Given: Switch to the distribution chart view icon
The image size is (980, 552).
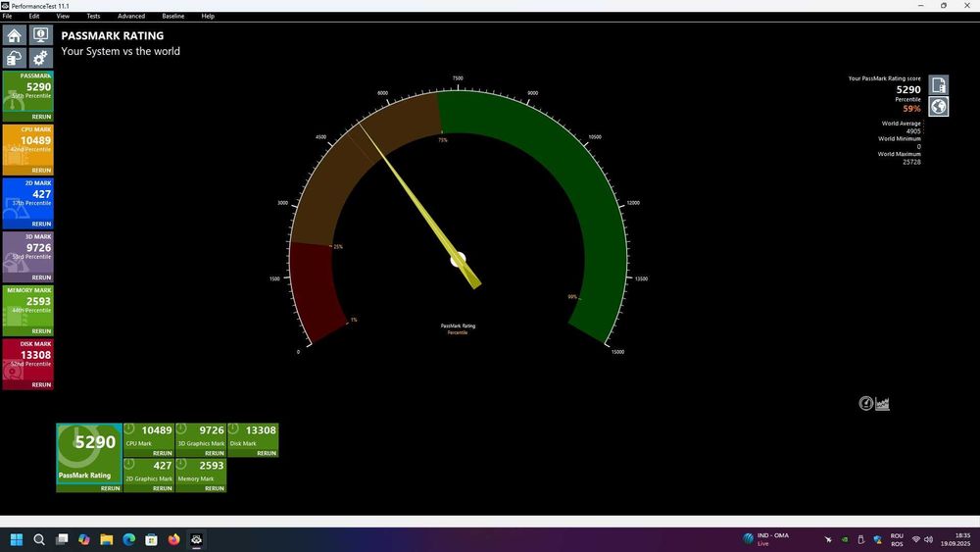Looking at the screenshot, I should coord(883,403).
